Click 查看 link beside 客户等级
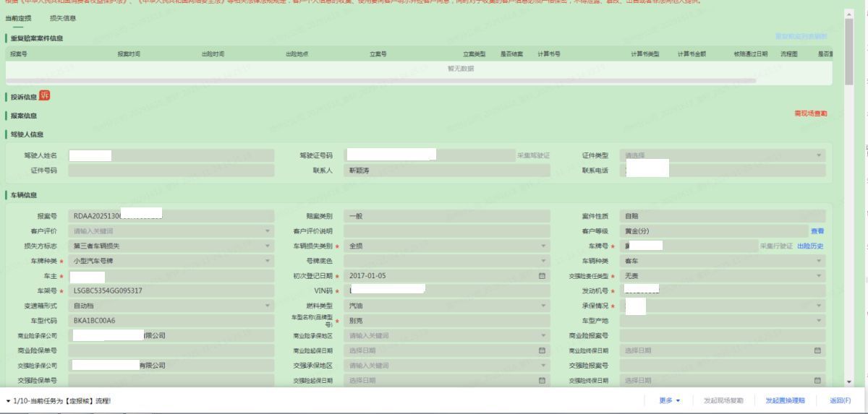Screen dimensions: 868x414 click(817, 231)
